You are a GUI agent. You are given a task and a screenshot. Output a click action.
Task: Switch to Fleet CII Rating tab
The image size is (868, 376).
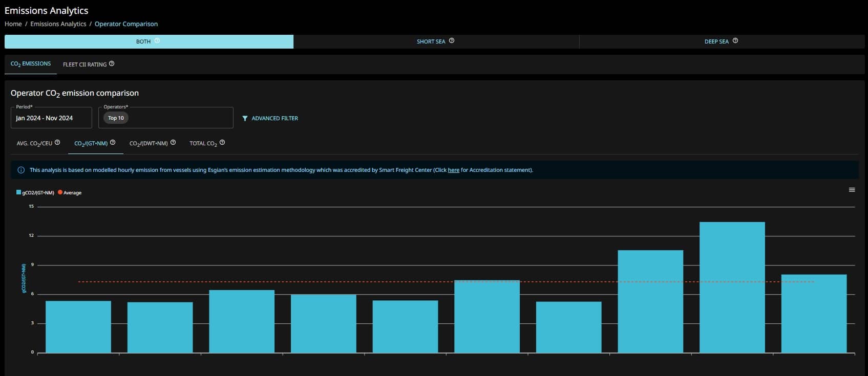84,64
